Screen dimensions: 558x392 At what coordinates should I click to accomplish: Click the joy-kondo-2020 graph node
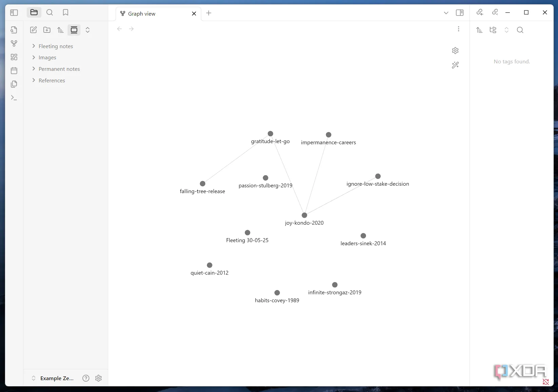(x=304, y=215)
